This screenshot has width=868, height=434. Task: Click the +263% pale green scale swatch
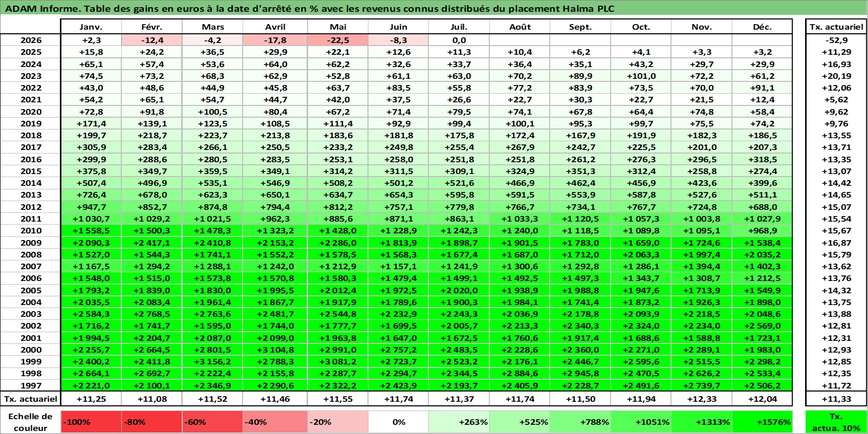[459, 422]
